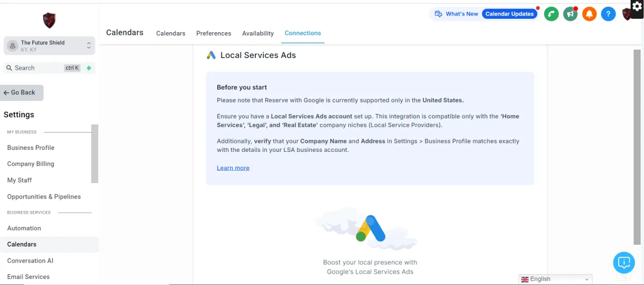Open Email Services settings
Screen dimensions: 644x285
click(28, 277)
